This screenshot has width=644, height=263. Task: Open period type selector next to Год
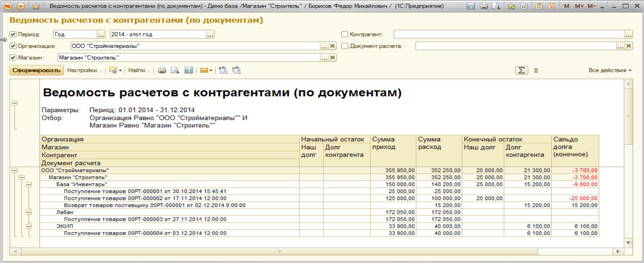click(101, 35)
